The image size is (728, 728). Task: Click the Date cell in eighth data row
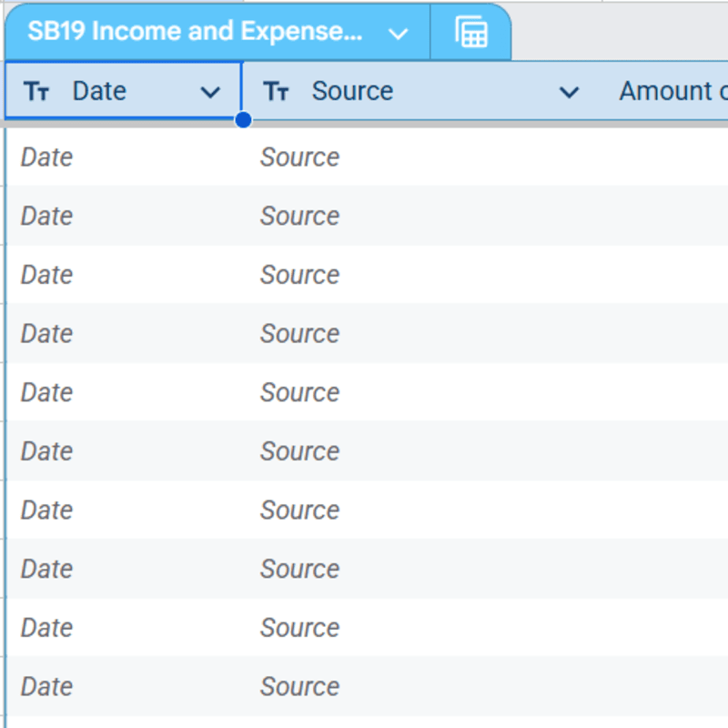click(47, 569)
